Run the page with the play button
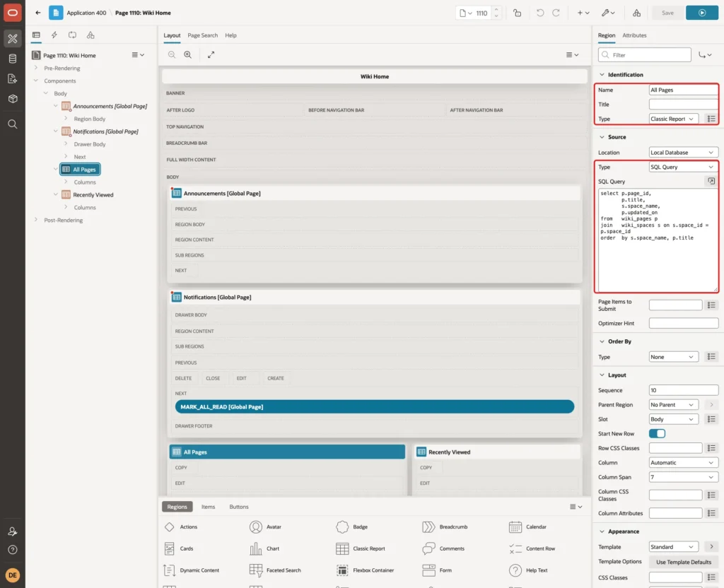Image resolution: width=724 pixels, height=588 pixels. point(702,13)
